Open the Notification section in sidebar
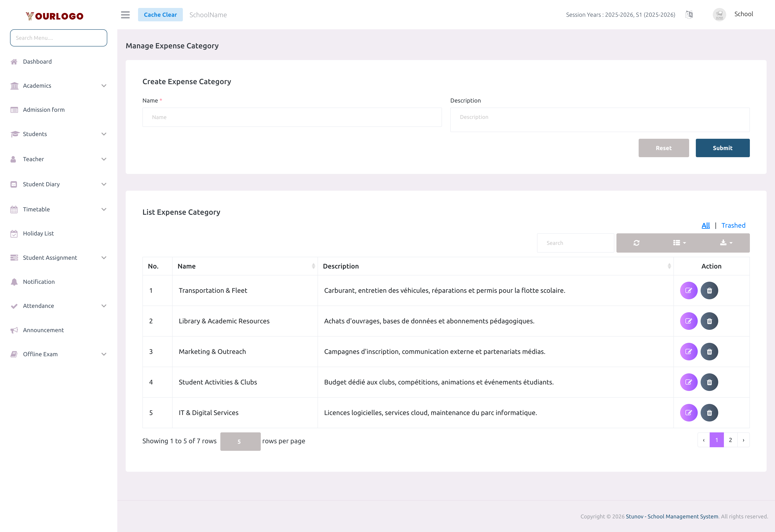Viewport: 775px width, 532px height. [x=39, y=282]
